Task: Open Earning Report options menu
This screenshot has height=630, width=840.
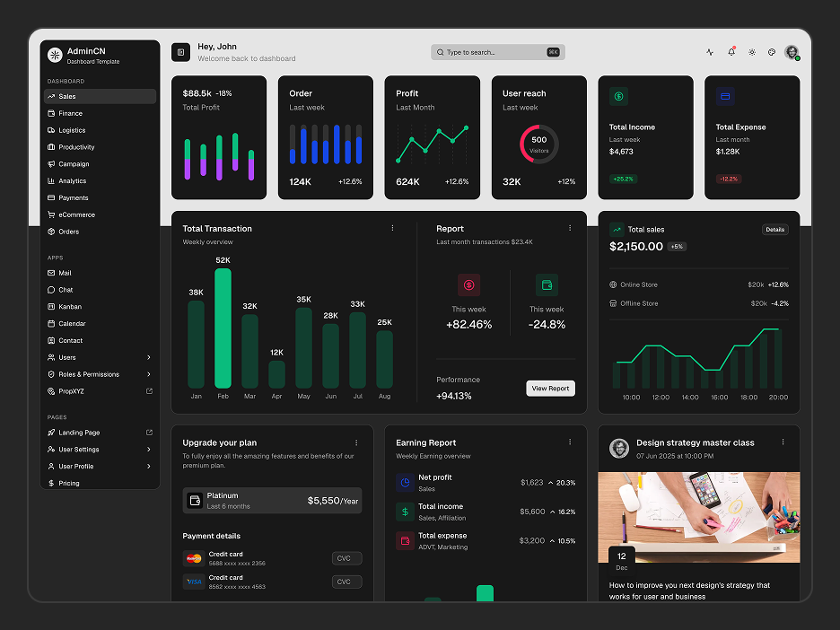Action: coord(570,442)
